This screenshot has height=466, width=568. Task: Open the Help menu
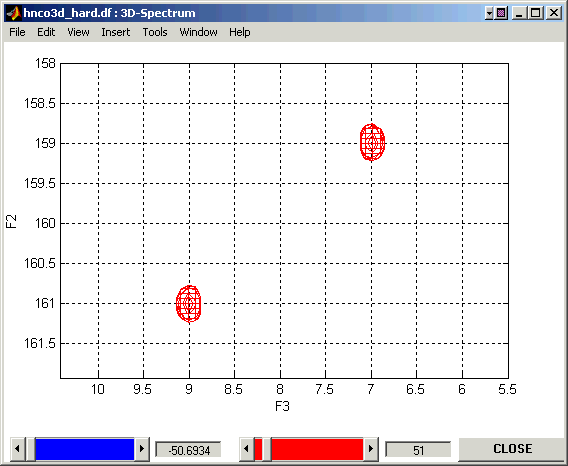coord(239,32)
